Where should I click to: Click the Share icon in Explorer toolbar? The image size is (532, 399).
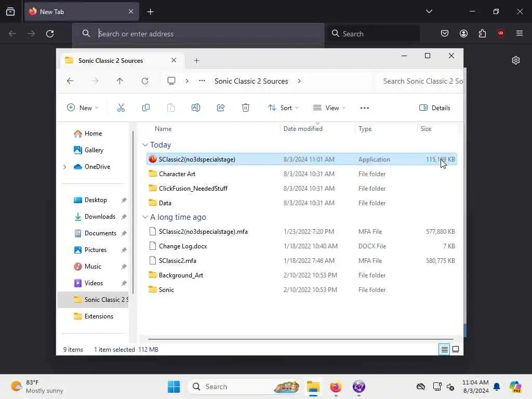pyautogui.click(x=220, y=108)
